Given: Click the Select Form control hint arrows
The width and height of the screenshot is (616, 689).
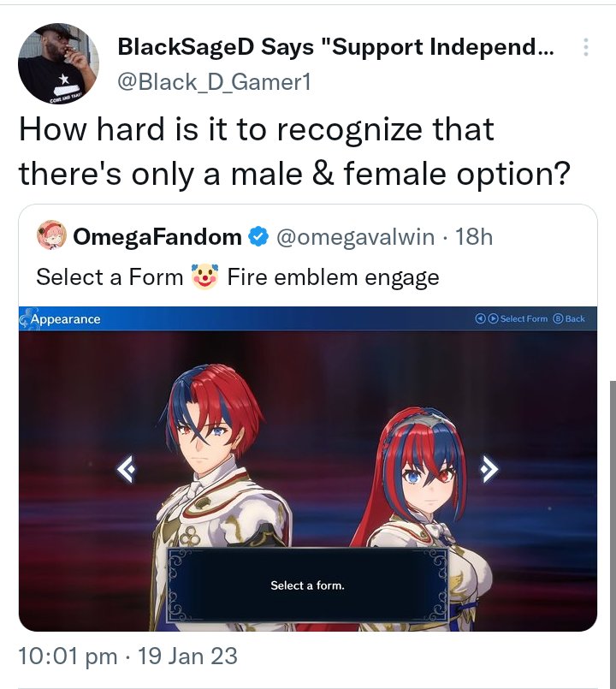Looking at the screenshot, I should [487, 318].
